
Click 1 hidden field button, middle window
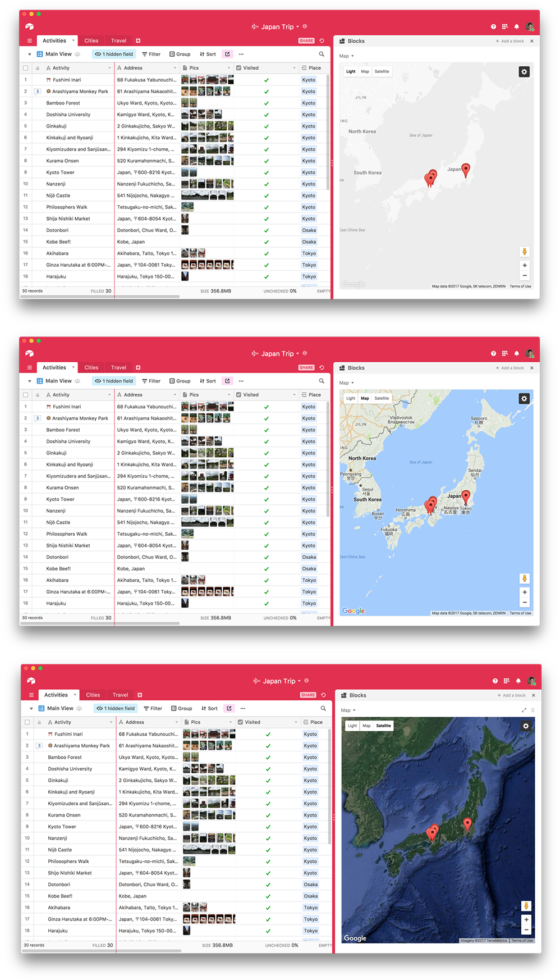click(114, 381)
